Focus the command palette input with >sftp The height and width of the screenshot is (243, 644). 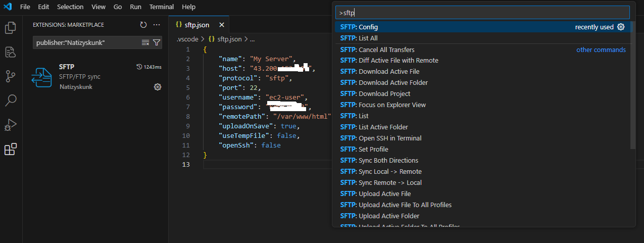(482, 12)
